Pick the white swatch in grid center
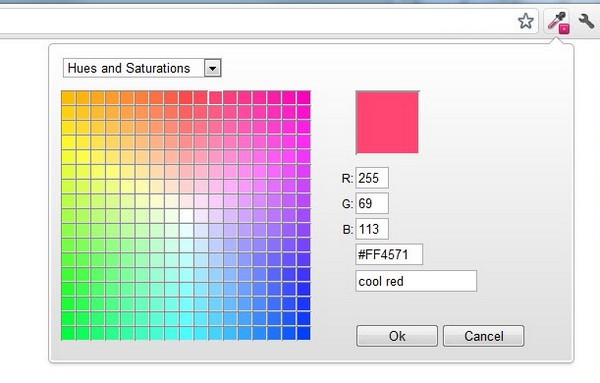This screenshot has height=383, width=600. pyautogui.click(x=186, y=215)
